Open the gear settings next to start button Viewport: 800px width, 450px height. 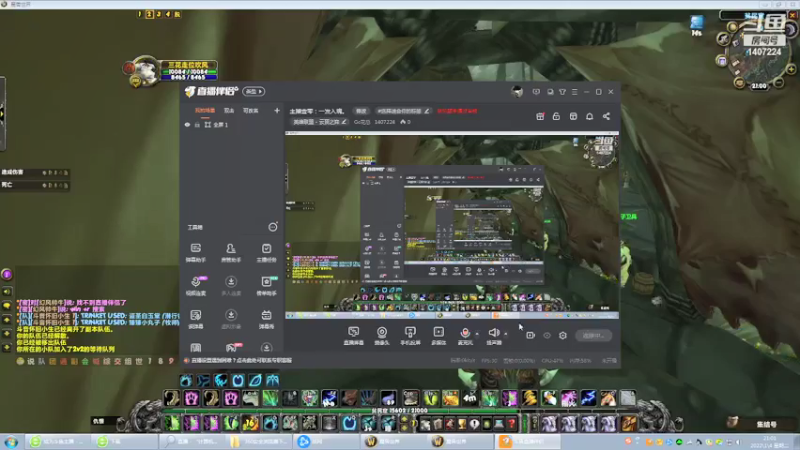pos(563,335)
